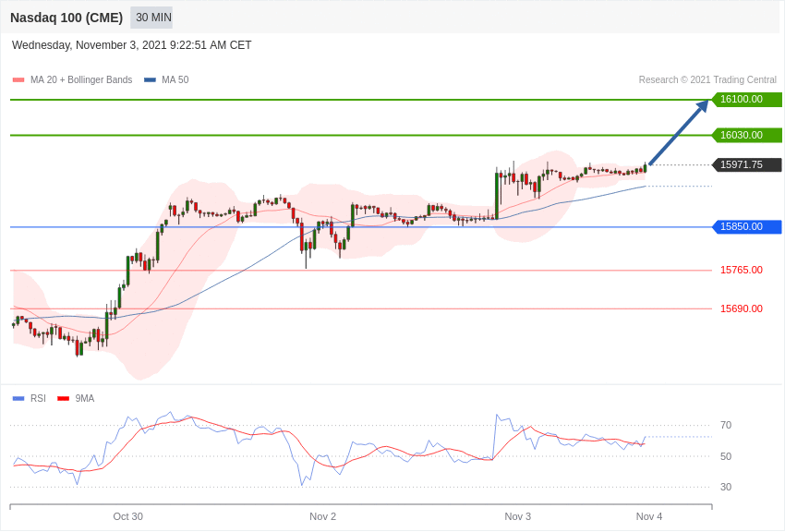Click the blue upward projection arrow
This screenshot has width=785, height=532.
679,132
